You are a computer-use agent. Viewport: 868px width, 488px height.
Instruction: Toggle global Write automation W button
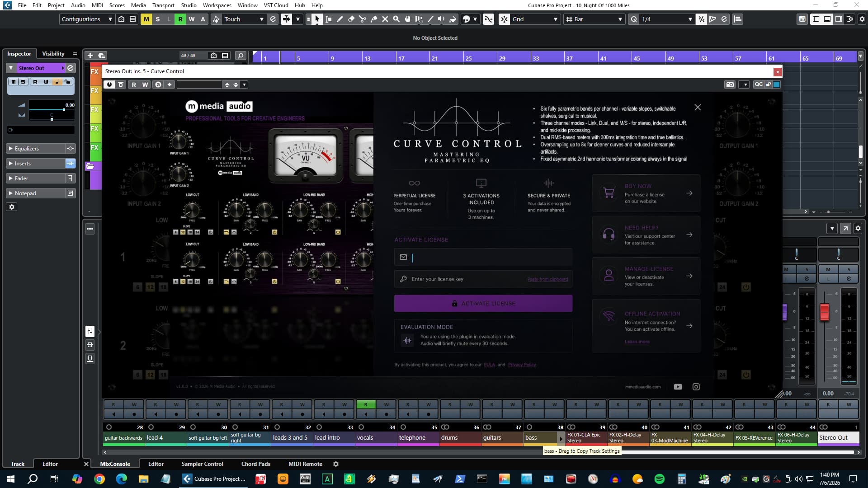[192, 19]
